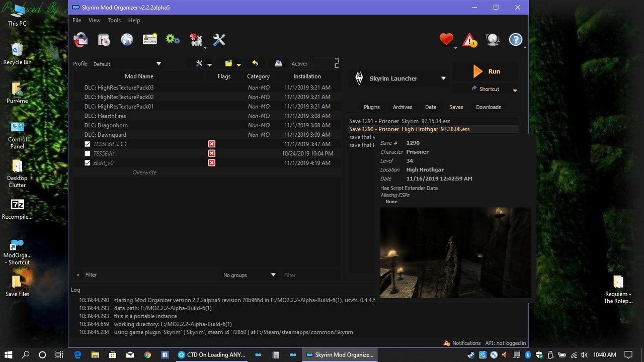Open the warning triangle notifications icon
The image size is (644, 362).
[x=469, y=40]
